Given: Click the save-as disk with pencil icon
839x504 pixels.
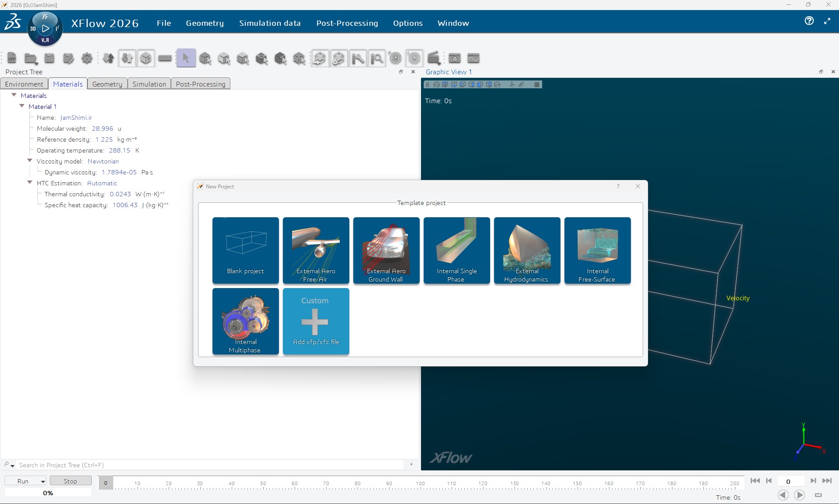Looking at the screenshot, I should 68,58.
